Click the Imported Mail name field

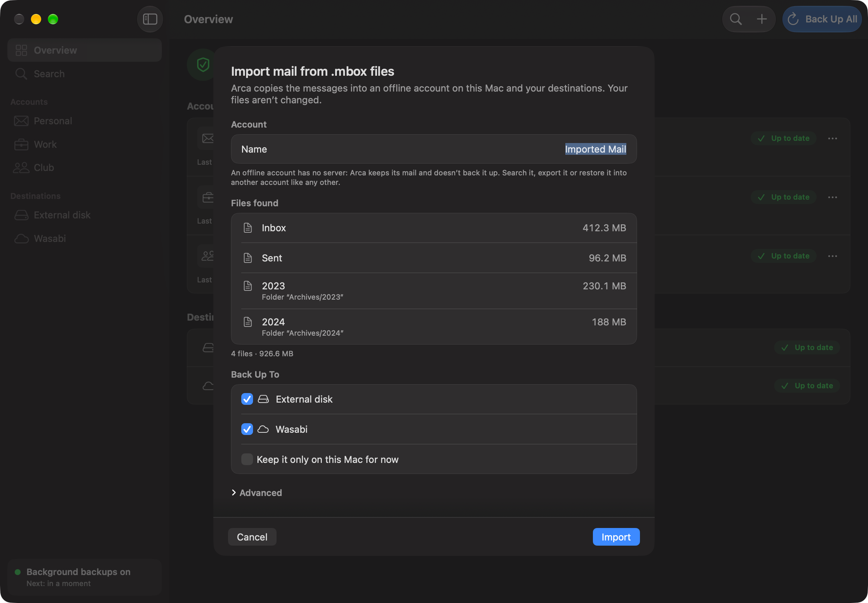(434, 149)
